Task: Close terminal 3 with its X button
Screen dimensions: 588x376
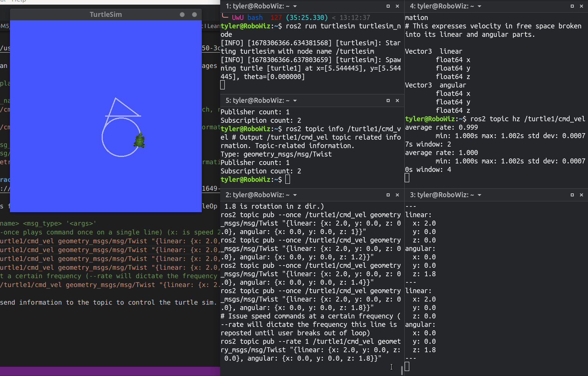Action: (581, 195)
